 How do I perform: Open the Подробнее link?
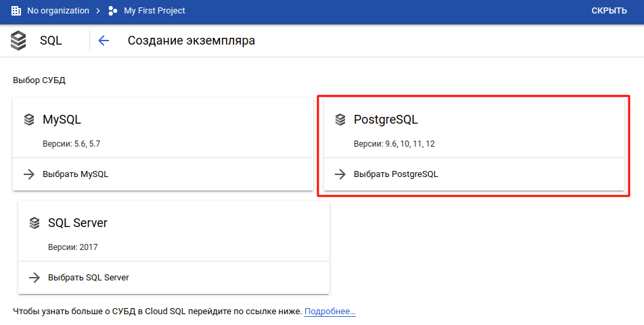coord(330,311)
